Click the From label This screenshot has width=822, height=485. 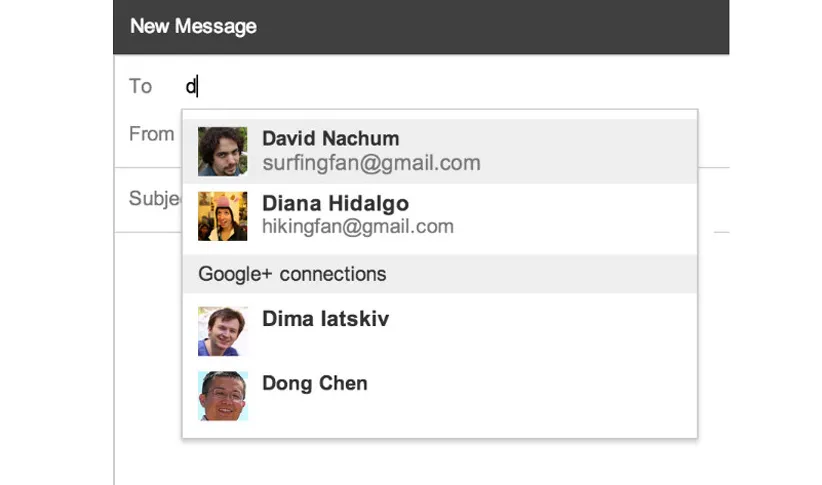[151, 133]
